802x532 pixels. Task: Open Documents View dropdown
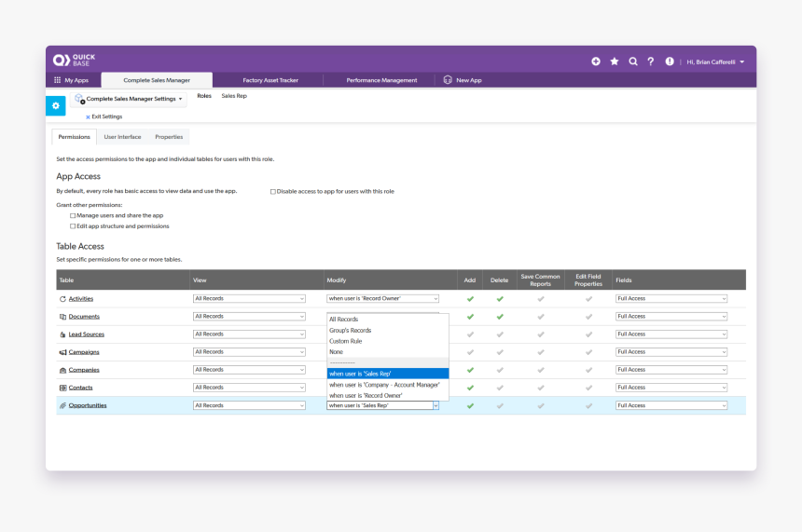[x=249, y=317]
